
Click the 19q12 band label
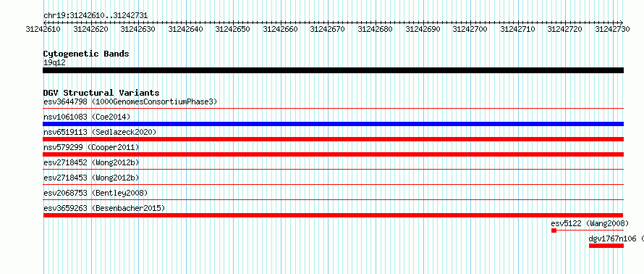tap(54, 62)
